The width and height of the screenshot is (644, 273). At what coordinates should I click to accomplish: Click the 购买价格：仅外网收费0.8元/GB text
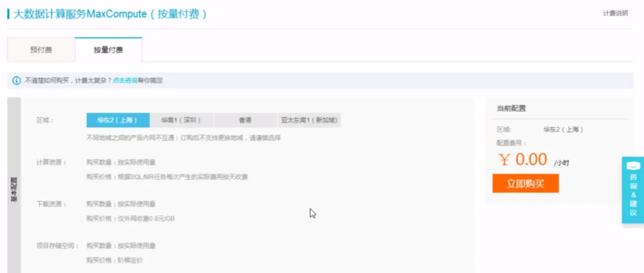131,219
